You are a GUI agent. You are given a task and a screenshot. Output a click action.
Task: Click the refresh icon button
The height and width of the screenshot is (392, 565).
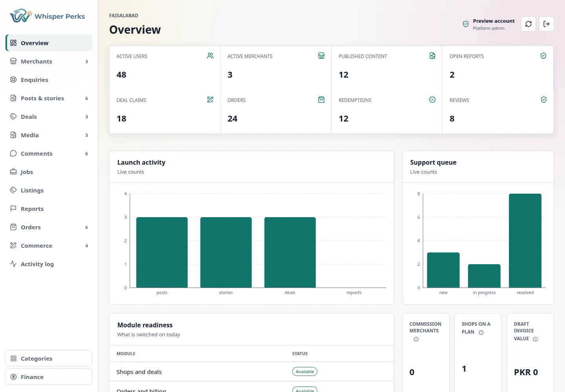[529, 24]
